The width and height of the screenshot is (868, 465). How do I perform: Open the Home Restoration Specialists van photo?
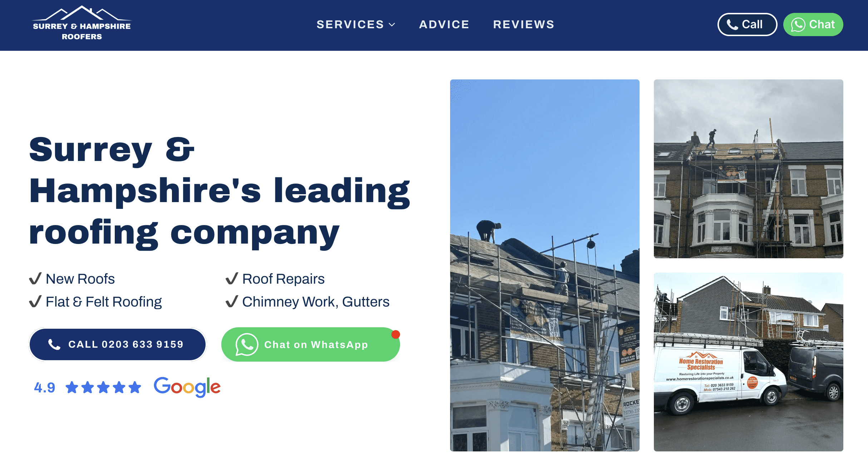pyautogui.click(x=748, y=362)
